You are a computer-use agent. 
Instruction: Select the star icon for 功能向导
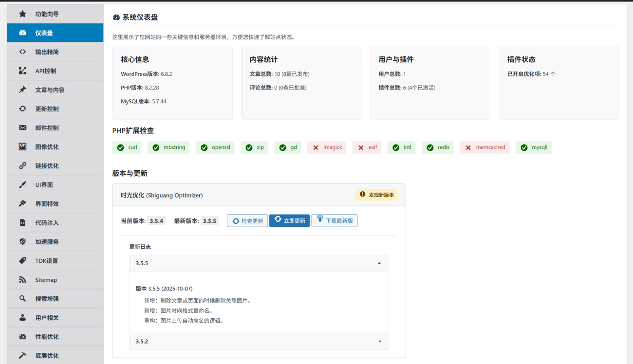click(x=22, y=14)
